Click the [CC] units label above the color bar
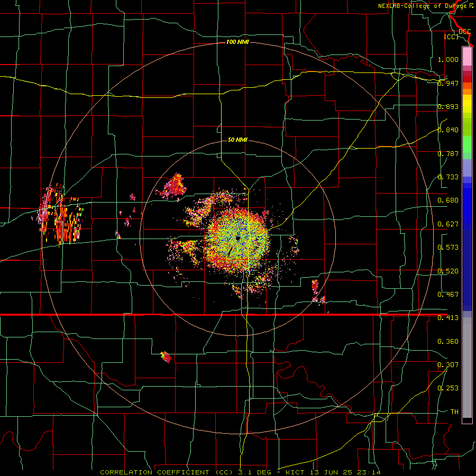476x476 pixels. tap(452, 36)
